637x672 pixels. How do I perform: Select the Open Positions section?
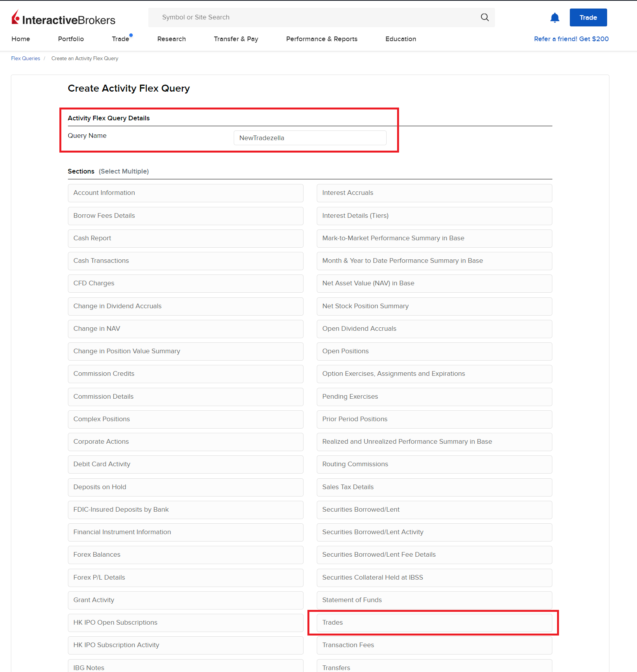tap(434, 351)
